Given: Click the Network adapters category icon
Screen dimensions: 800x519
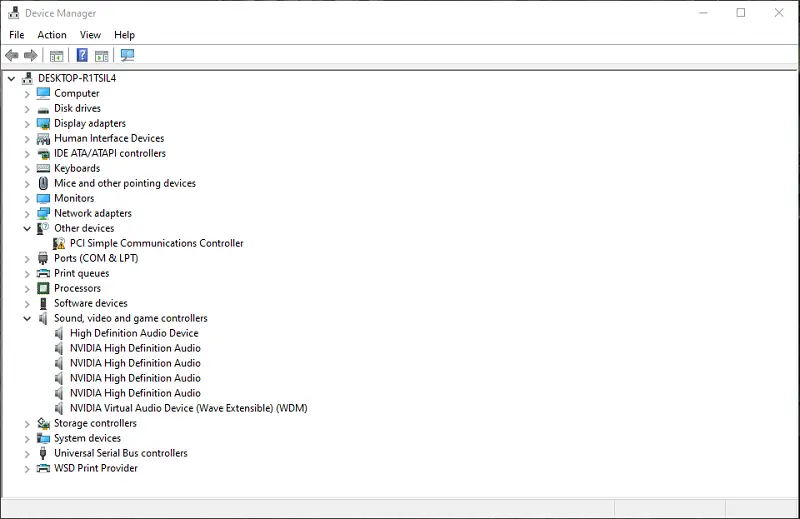Looking at the screenshot, I should [43, 213].
